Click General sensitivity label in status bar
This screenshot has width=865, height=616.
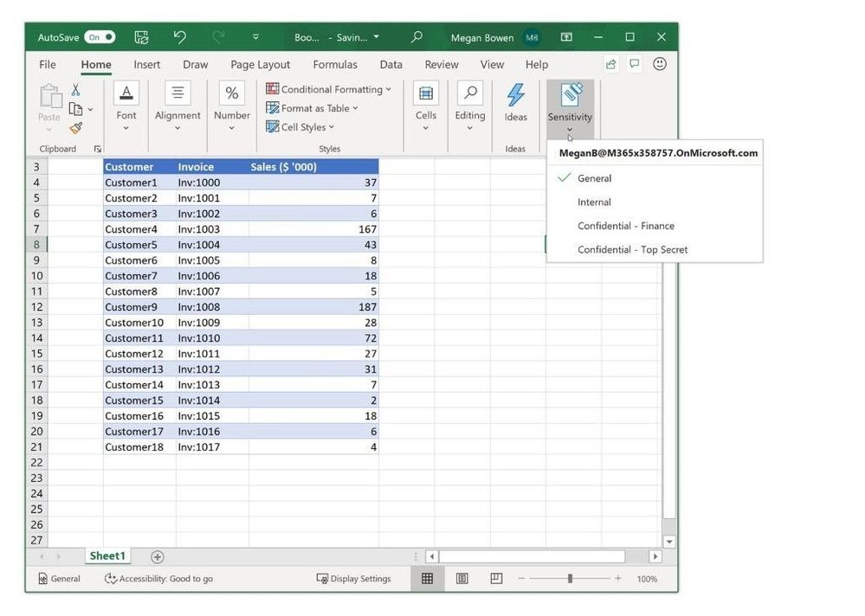click(x=59, y=579)
